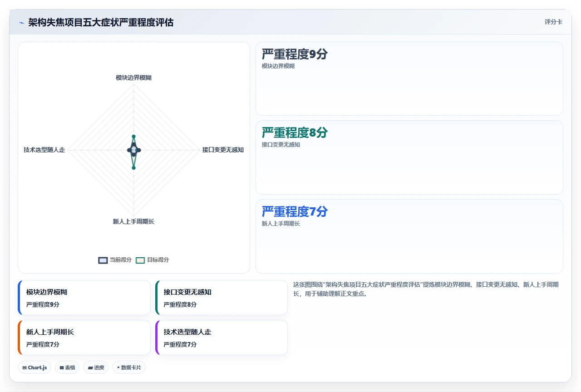Click the lightning icon beside the page title

[x=21, y=23]
